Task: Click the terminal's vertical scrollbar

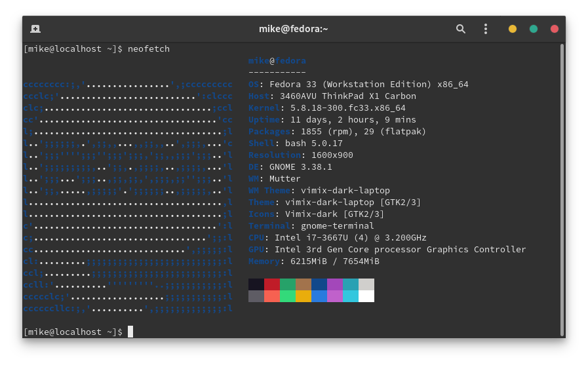Action: coord(562,189)
